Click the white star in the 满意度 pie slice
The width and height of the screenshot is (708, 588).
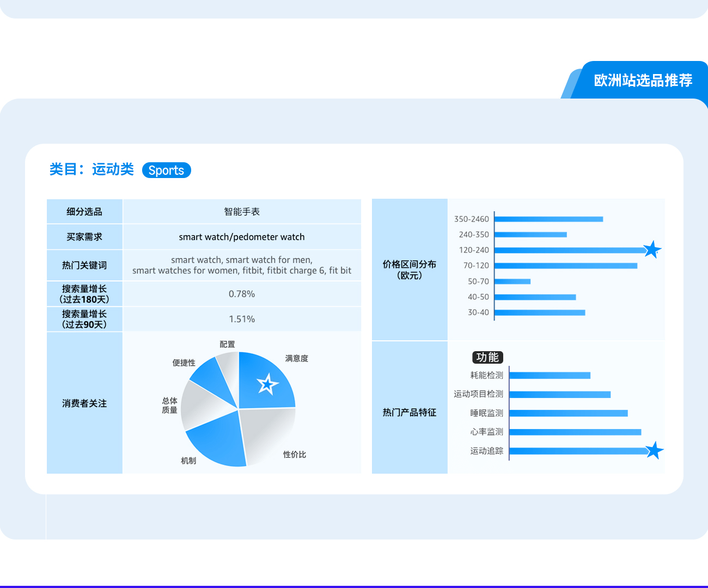click(267, 384)
